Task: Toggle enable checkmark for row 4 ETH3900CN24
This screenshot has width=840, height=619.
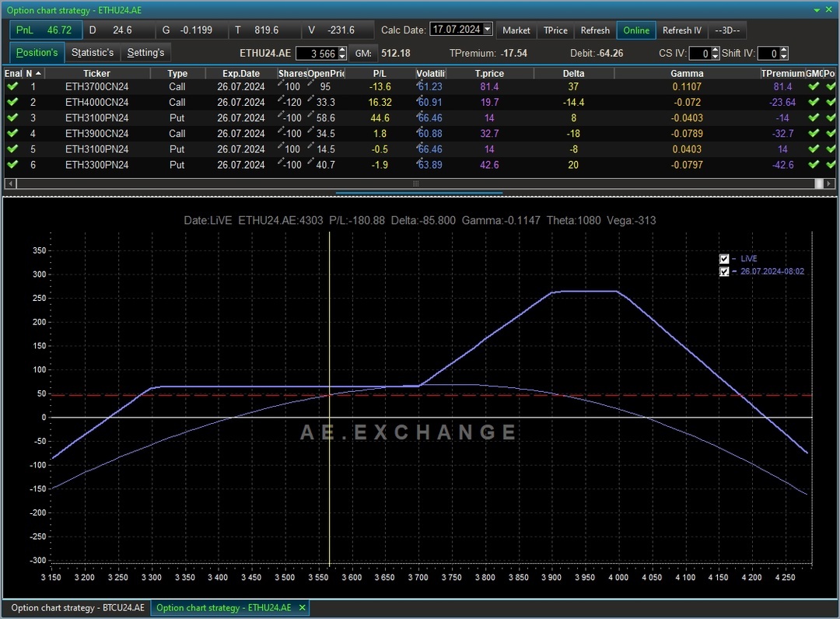Action: (x=12, y=133)
